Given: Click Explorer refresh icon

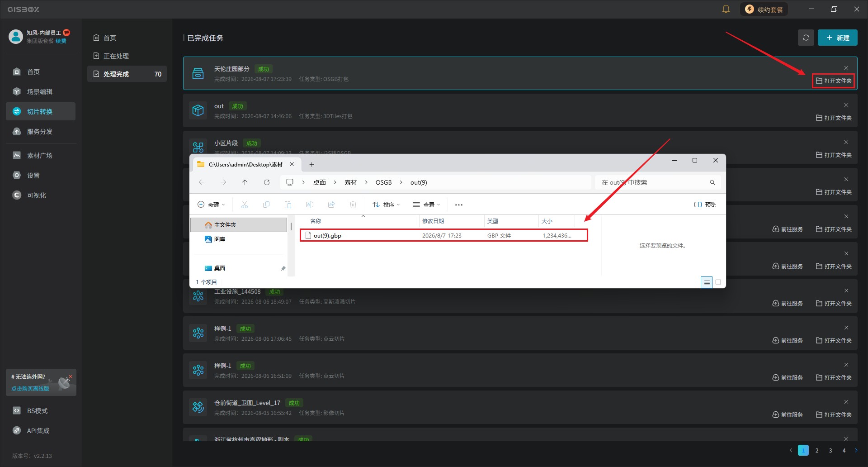Looking at the screenshot, I should click(267, 182).
